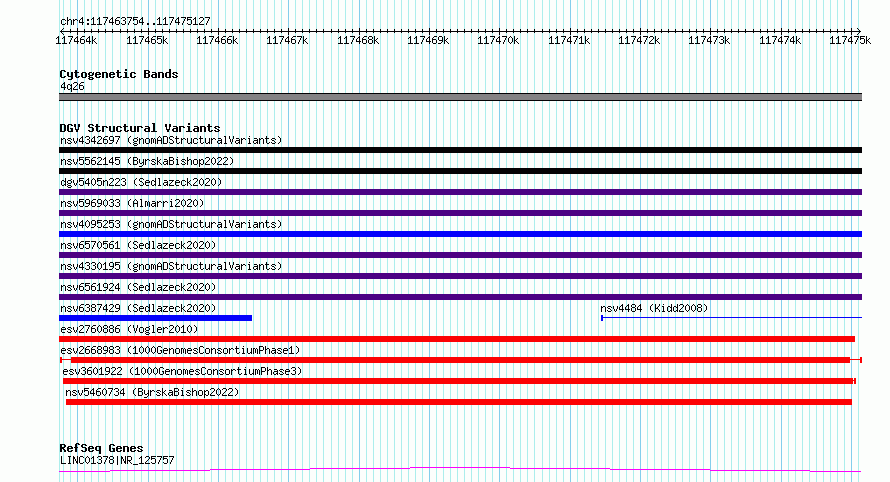The image size is (890, 482).
Task: Open variant nsv4095253 (gnomADStructuralVariants) label
Action: [171, 224]
